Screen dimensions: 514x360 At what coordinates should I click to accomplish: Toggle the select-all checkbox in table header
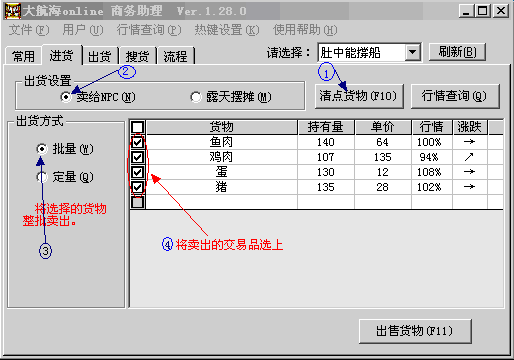(x=137, y=127)
